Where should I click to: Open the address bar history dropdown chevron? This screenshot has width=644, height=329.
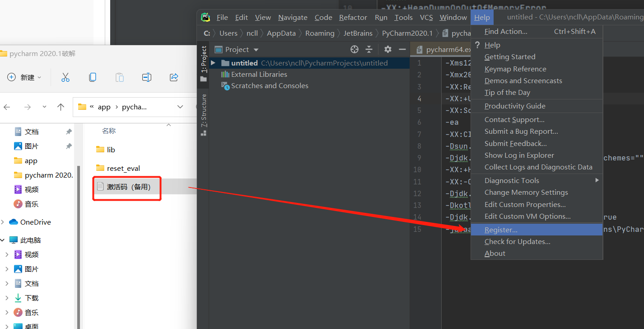click(x=180, y=107)
